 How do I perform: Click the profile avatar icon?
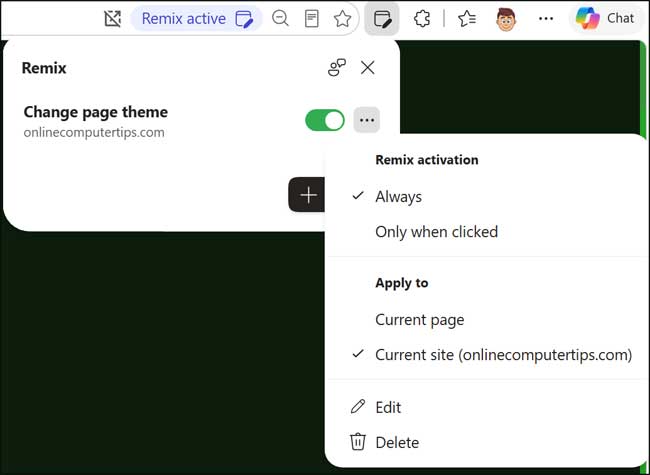click(506, 19)
